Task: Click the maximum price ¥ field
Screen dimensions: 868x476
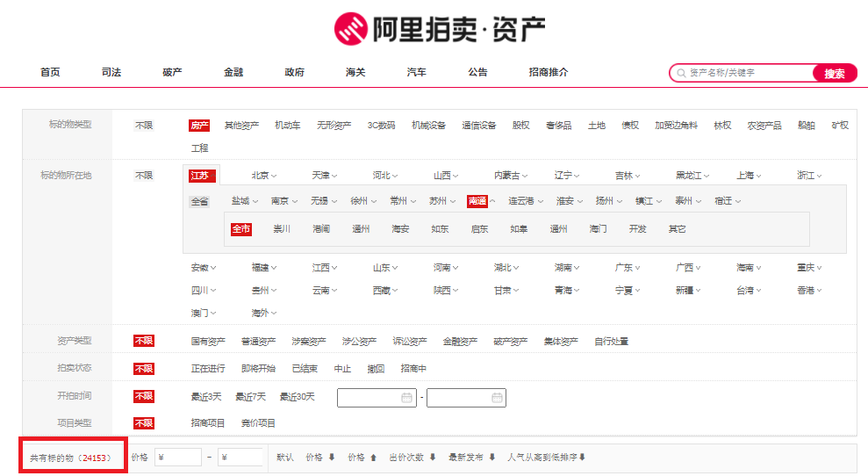Action: click(240, 458)
